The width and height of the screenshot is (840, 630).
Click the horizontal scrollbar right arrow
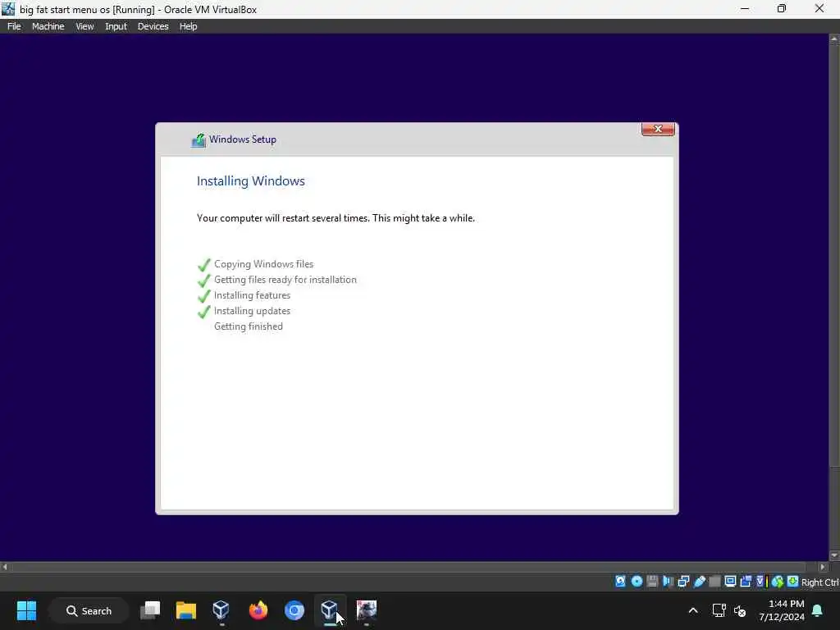click(x=824, y=567)
